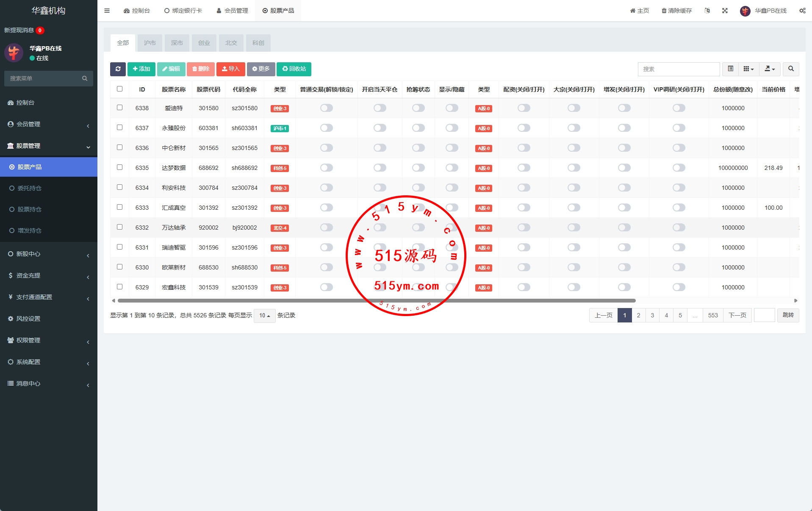812x511 pixels.
Task: Select all rows with header checkbox
Action: [119, 89]
